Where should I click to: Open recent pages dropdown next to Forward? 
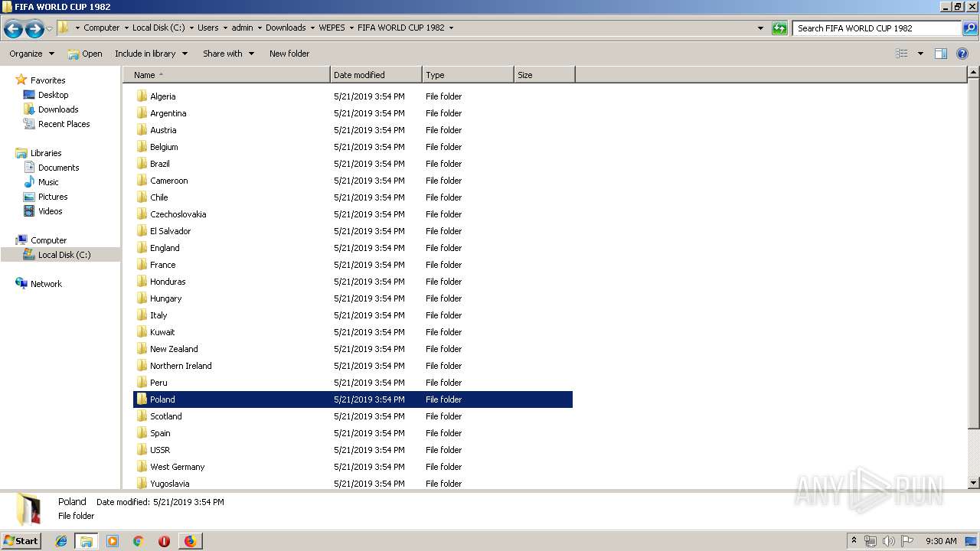tap(50, 29)
